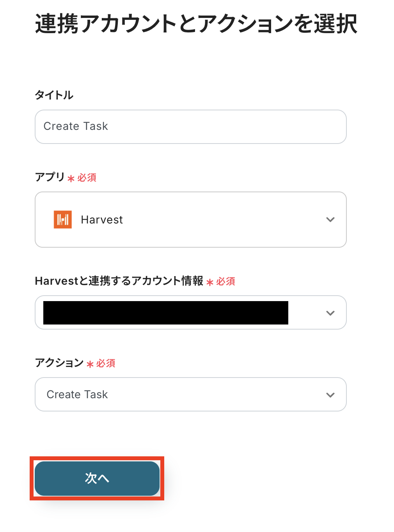This screenshot has width=394, height=532.
Task: Click the Harvest logo icon
Action: pyautogui.click(x=63, y=220)
